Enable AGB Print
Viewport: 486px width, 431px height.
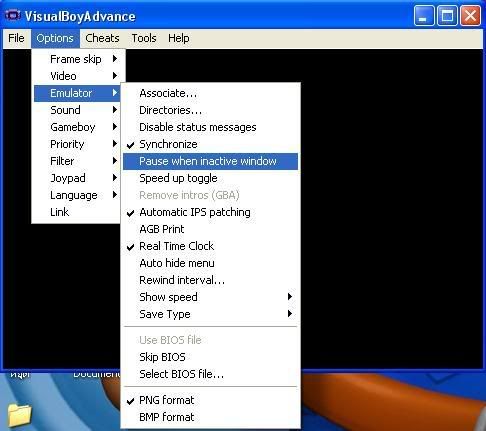[210, 229]
